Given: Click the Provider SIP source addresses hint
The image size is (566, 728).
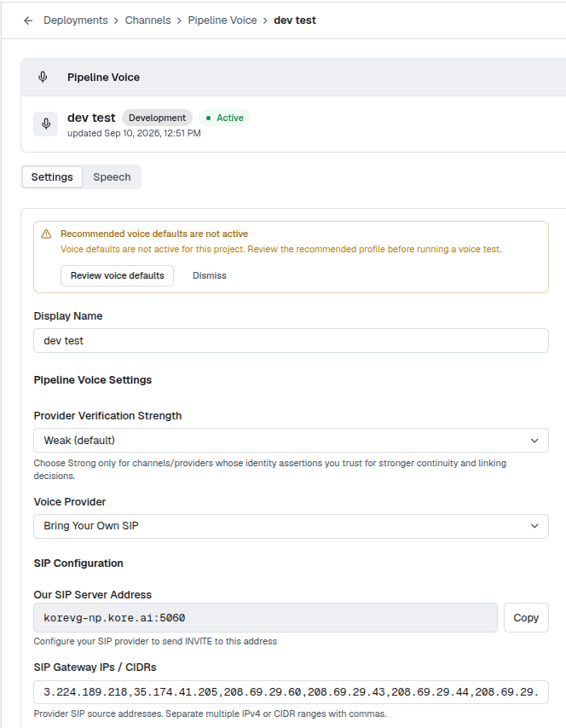Looking at the screenshot, I should 211,714.
